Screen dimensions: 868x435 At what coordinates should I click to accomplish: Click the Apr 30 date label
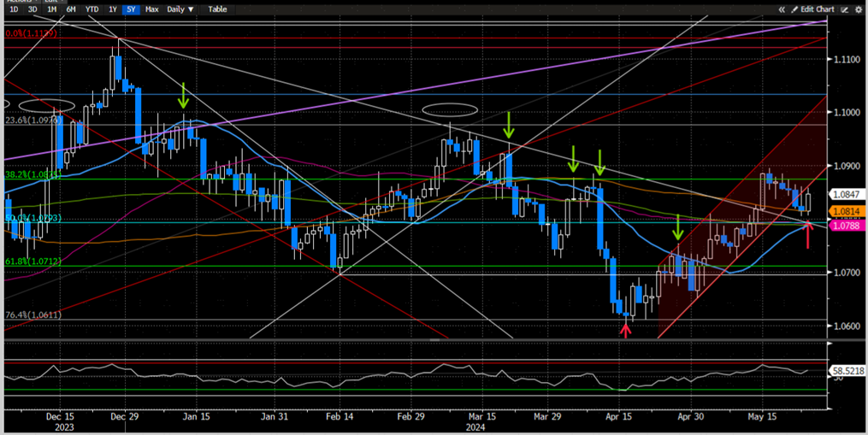[690, 416]
